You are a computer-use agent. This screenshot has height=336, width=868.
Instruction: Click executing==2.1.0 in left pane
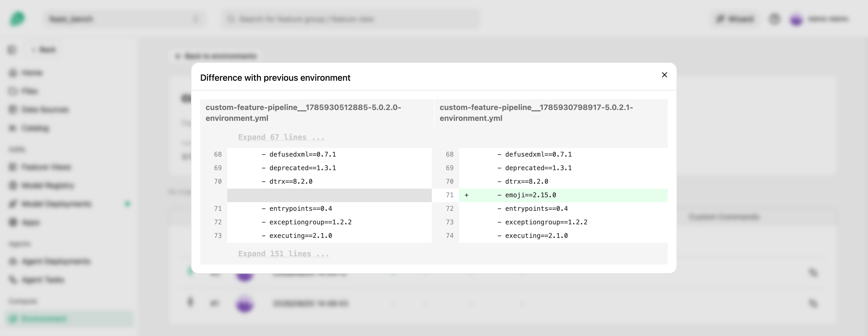coord(301,236)
